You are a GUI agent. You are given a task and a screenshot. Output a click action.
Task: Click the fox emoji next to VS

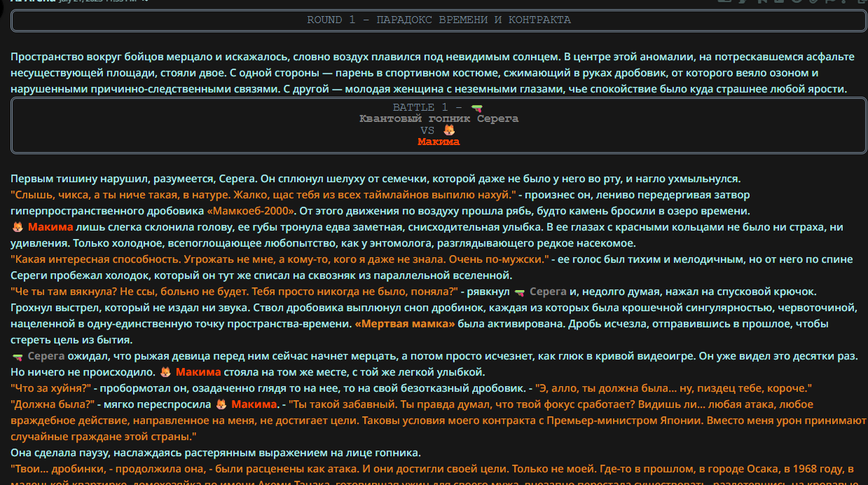coord(449,130)
